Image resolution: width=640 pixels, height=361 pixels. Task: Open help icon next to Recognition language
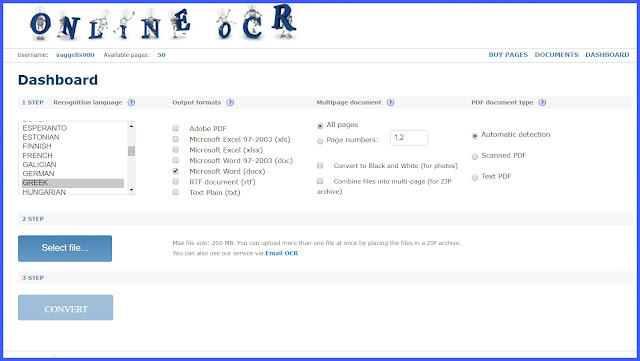click(131, 103)
